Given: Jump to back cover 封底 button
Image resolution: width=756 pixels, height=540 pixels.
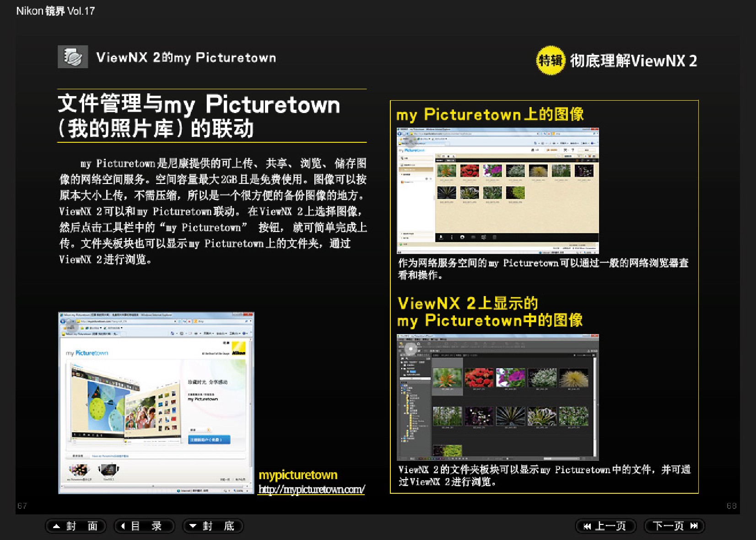Looking at the screenshot, I should (213, 526).
